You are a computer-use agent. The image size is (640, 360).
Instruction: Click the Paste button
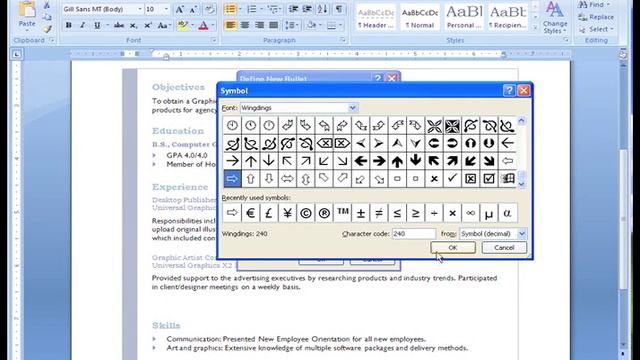coord(27,16)
